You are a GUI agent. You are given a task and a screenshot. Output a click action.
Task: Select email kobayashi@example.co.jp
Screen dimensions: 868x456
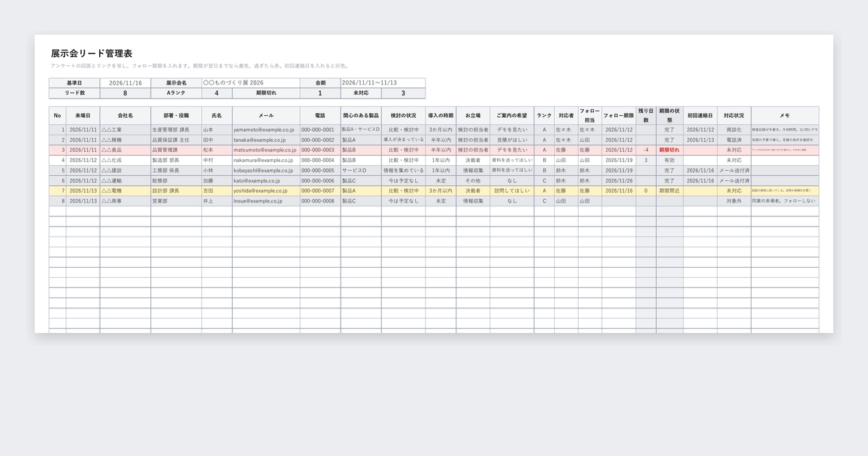266,170
